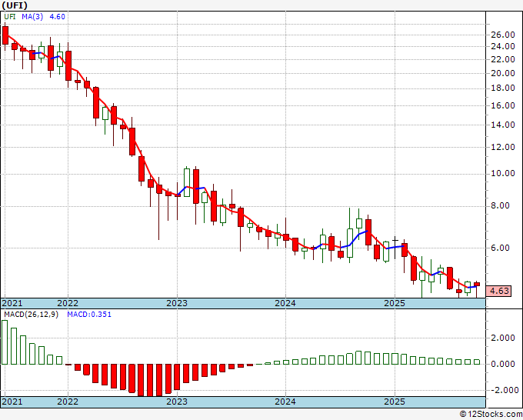Click the MACD:0.351 value label

tap(89, 315)
